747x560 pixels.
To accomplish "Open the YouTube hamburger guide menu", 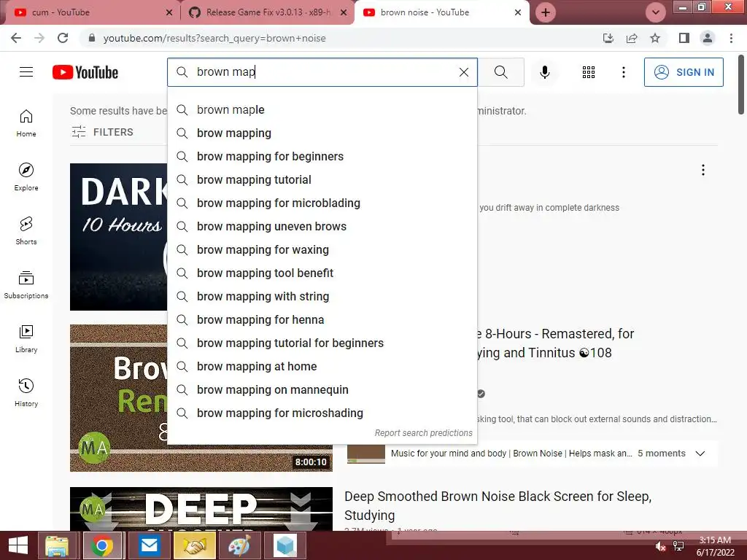I will [26, 72].
